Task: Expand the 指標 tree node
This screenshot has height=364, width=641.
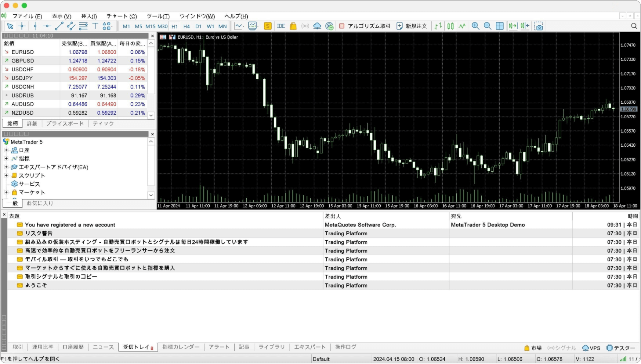Action: pos(6,159)
